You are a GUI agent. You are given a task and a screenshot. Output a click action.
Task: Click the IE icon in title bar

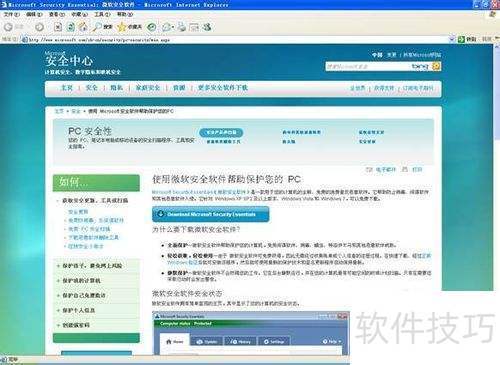(x=4, y=5)
